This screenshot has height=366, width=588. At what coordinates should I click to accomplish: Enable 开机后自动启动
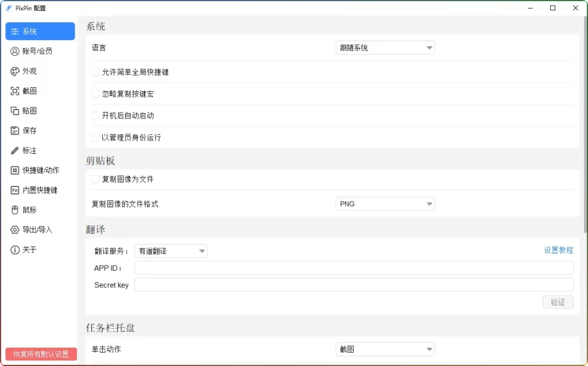tap(95, 115)
